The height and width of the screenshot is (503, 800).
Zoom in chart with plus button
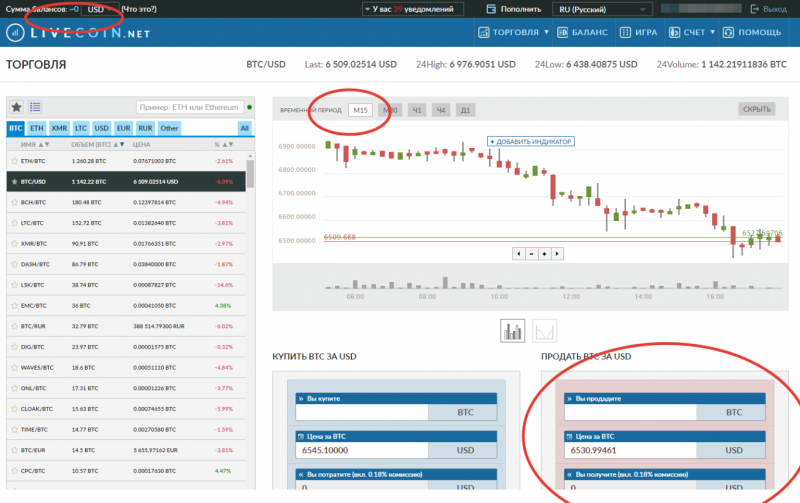[544, 254]
